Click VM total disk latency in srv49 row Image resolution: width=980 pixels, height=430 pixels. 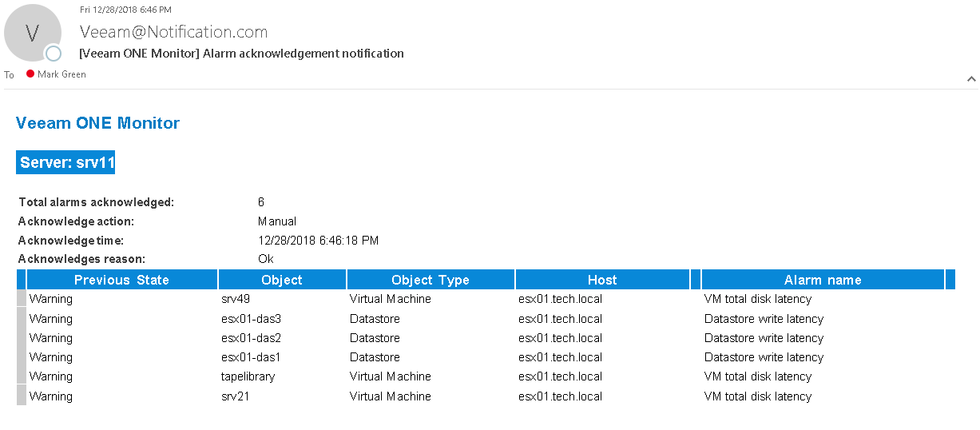758,299
